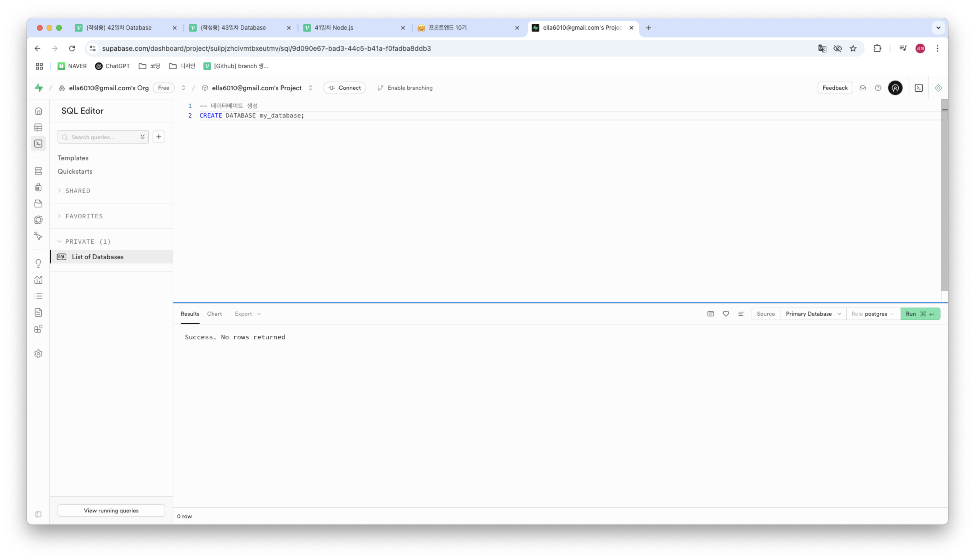Bookmark this page with the star icon

pos(853,48)
